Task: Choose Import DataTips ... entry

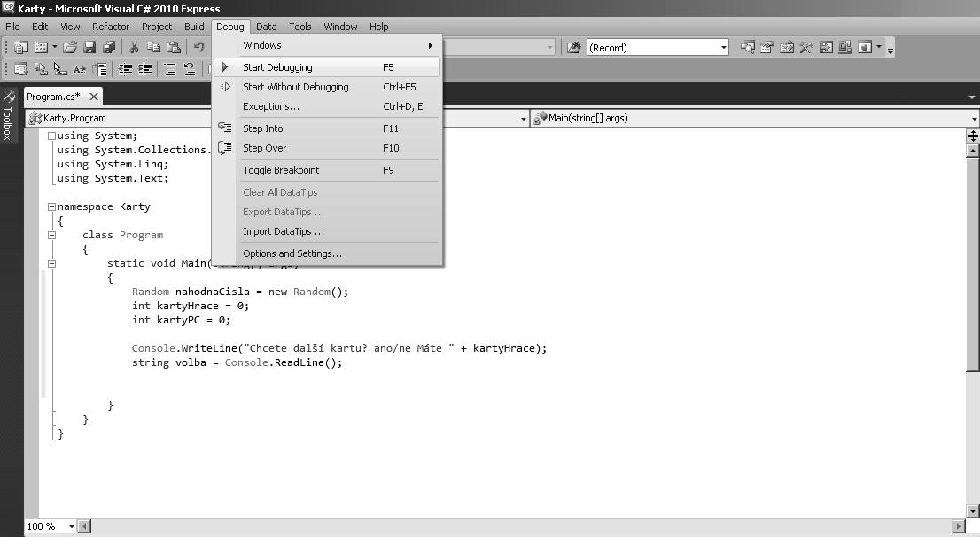Action: (x=327, y=231)
